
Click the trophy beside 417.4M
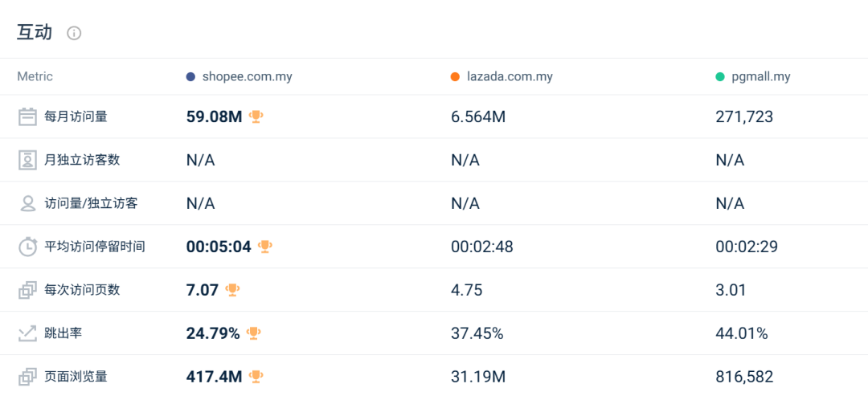256,376
